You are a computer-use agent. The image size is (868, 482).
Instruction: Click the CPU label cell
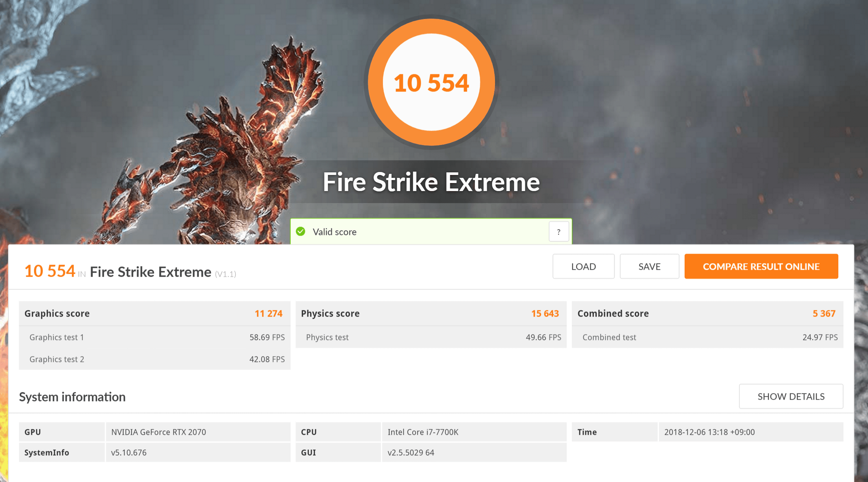pos(338,432)
